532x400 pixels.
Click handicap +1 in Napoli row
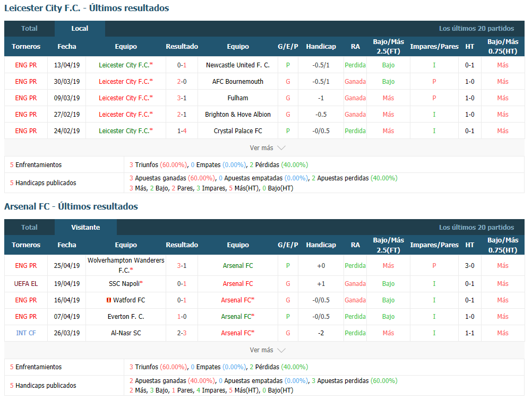(321, 283)
